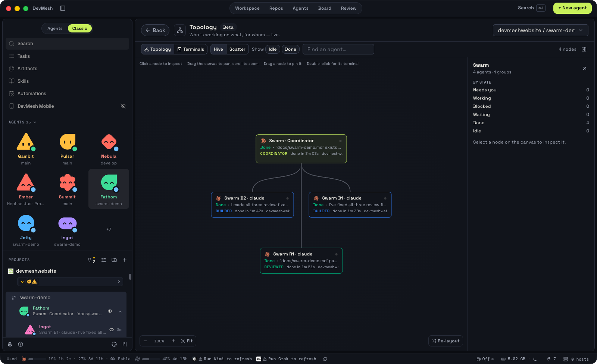The image size is (597, 364).
Task: Focus the sidebar Search field
Action: [67, 44]
